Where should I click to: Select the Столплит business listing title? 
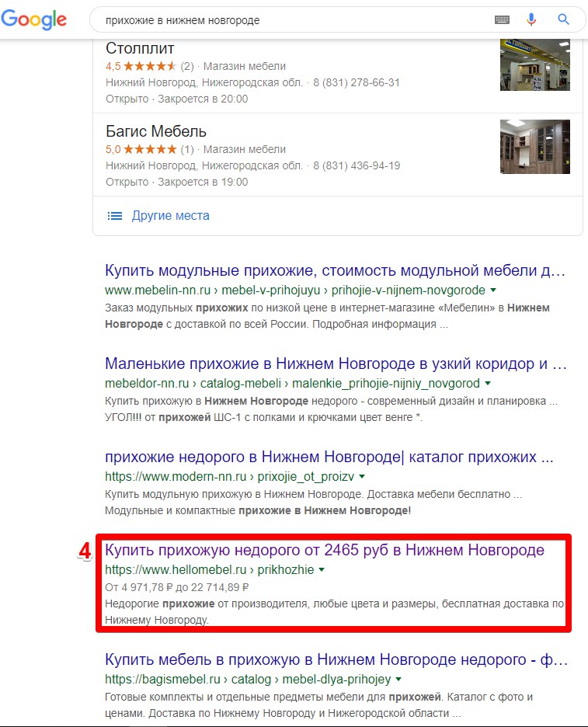[140, 48]
